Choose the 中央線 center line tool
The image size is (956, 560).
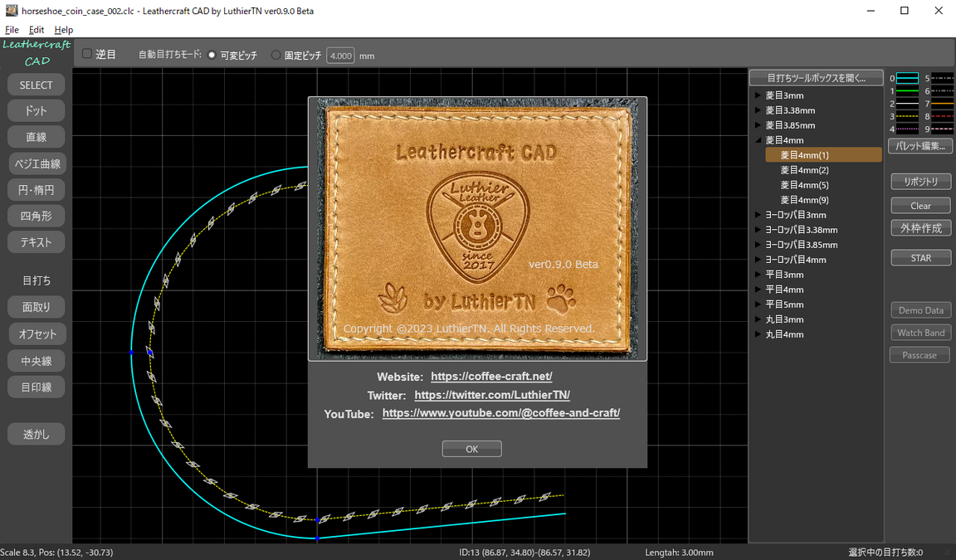coord(36,361)
